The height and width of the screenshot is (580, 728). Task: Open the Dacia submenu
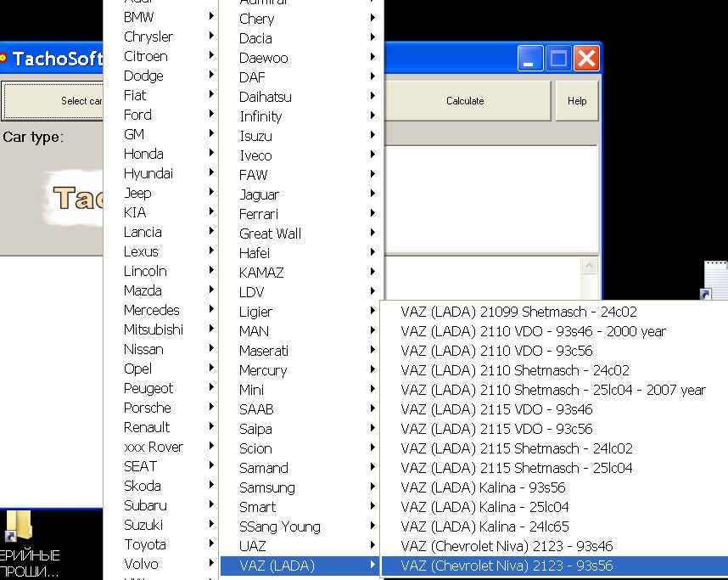tap(300, 38)
